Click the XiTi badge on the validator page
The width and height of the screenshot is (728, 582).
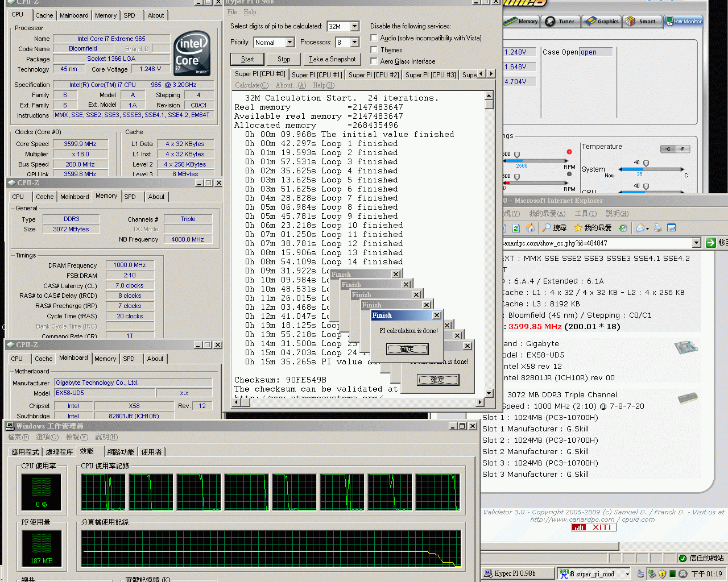point(594,527)
